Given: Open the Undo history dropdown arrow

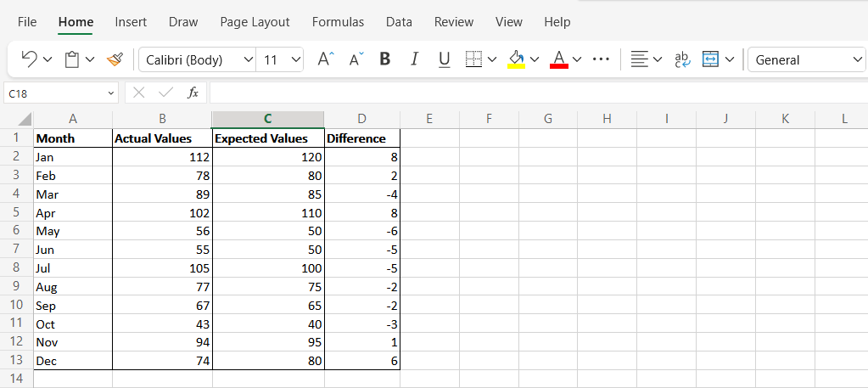Looking at the screenshot, I should click(x=47, y=59).
